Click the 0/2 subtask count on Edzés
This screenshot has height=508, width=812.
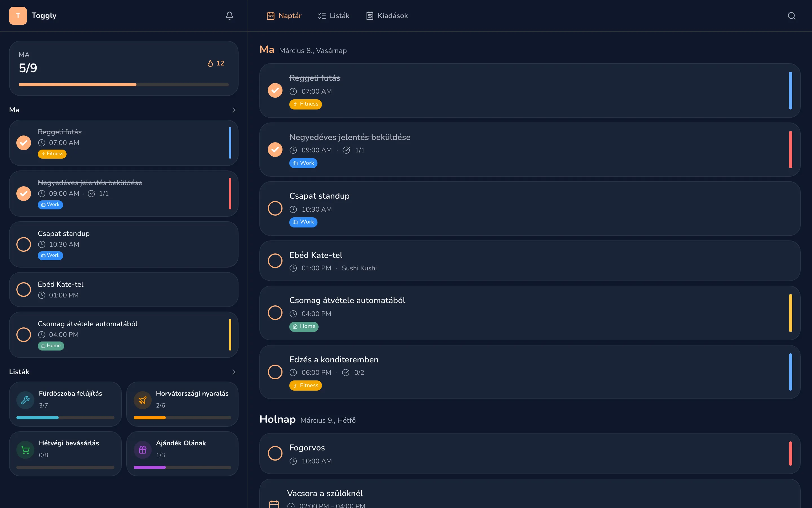coord(359,372)
